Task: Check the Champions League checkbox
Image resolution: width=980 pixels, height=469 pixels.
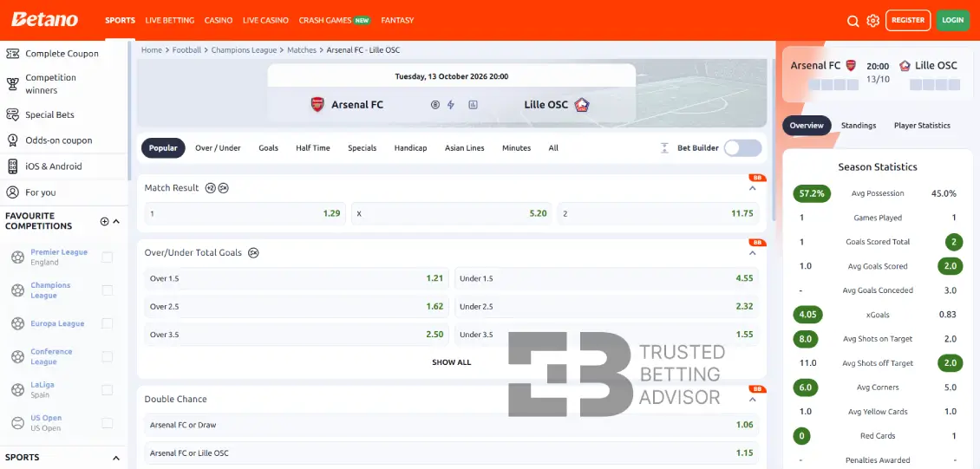Action: coord(108,290)
